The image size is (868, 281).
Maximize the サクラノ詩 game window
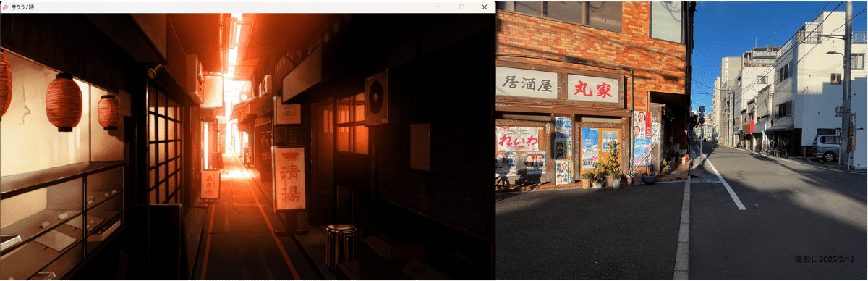(x=461, y=7)
